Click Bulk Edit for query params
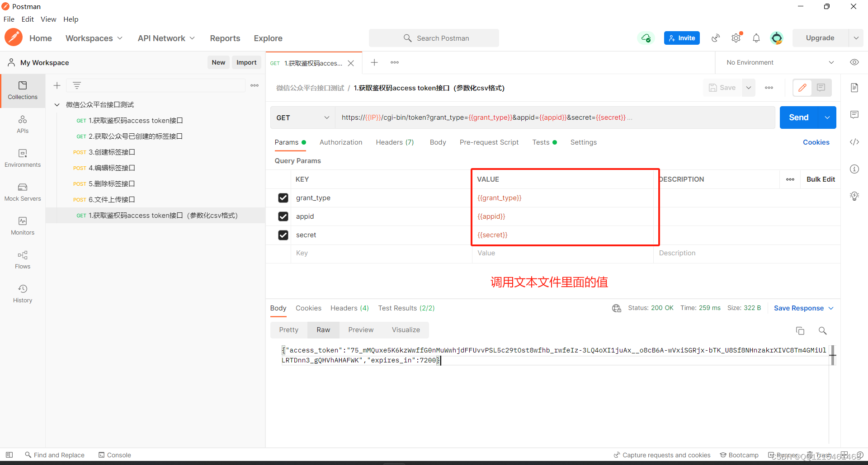Viewport: 868px width, 465px height. (821, 179)
